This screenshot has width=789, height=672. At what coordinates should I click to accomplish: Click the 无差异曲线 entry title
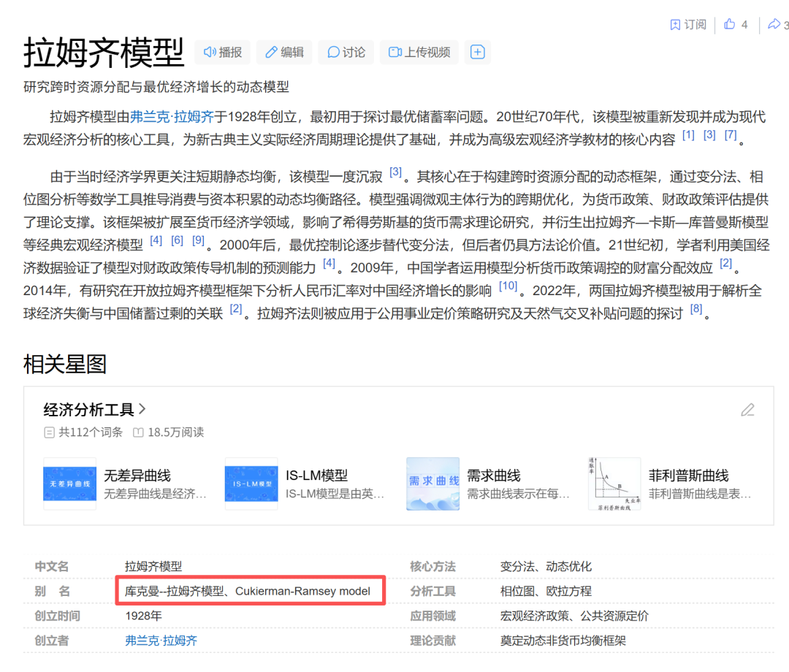pyautogui.click(x=137, y=476)
